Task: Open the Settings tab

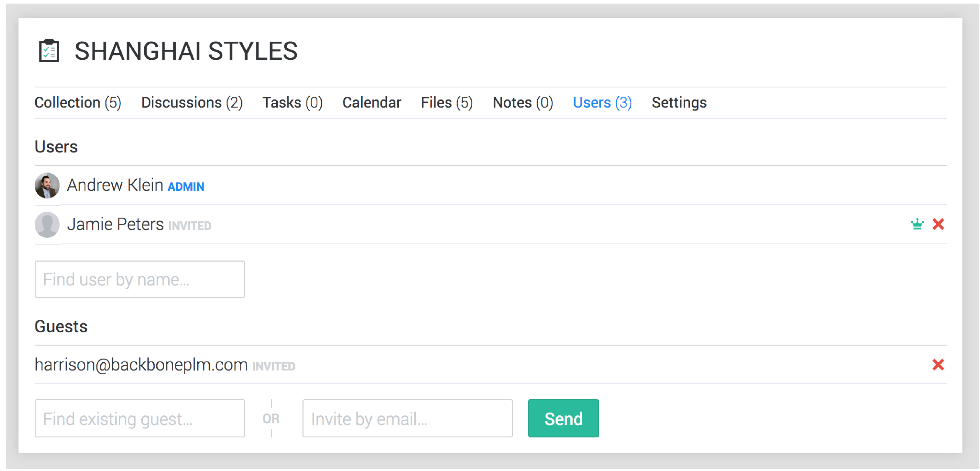Action: [679, 103]
